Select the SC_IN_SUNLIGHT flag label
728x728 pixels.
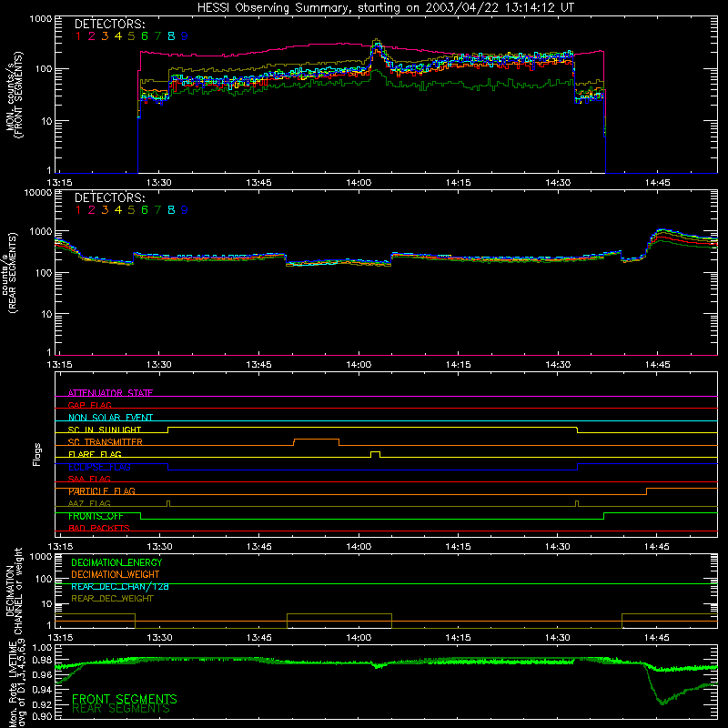coord(105,430)
